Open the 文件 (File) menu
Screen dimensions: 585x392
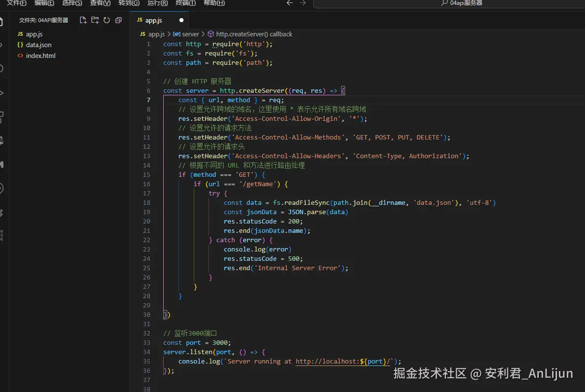tap(16, 3)
